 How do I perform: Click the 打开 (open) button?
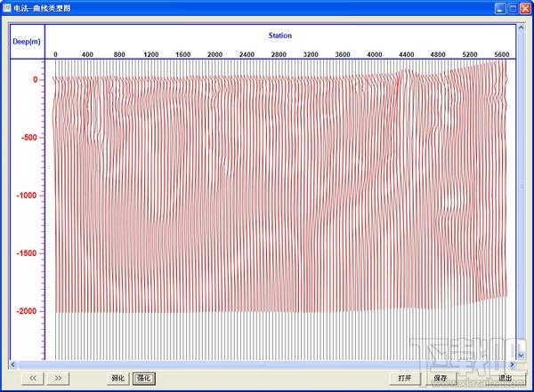405,378
